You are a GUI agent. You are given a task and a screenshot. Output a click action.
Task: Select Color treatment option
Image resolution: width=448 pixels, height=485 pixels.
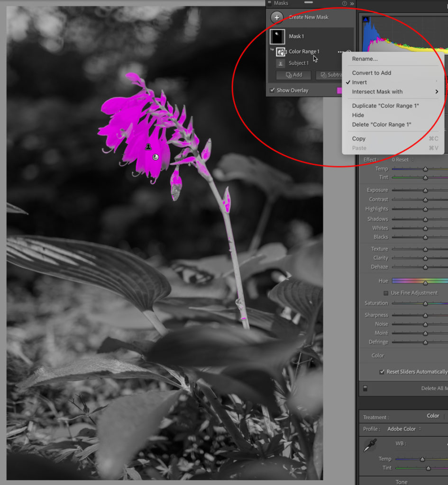click(432, 416)
